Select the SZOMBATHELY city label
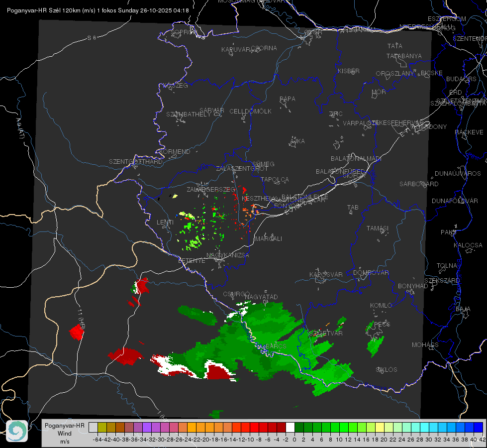This screenshot has width=487, height=448. tap(189, 114)
